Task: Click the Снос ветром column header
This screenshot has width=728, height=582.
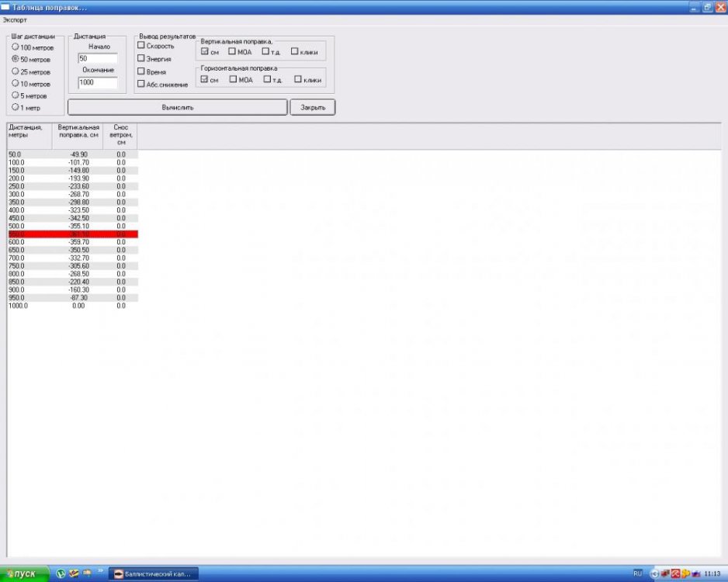Action: pyautogui.click(x=120, y=135)
